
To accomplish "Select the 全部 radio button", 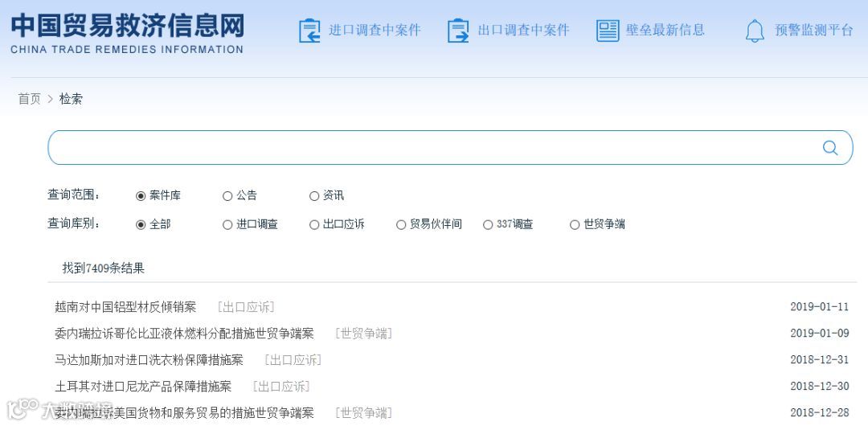I will [141, 225].
